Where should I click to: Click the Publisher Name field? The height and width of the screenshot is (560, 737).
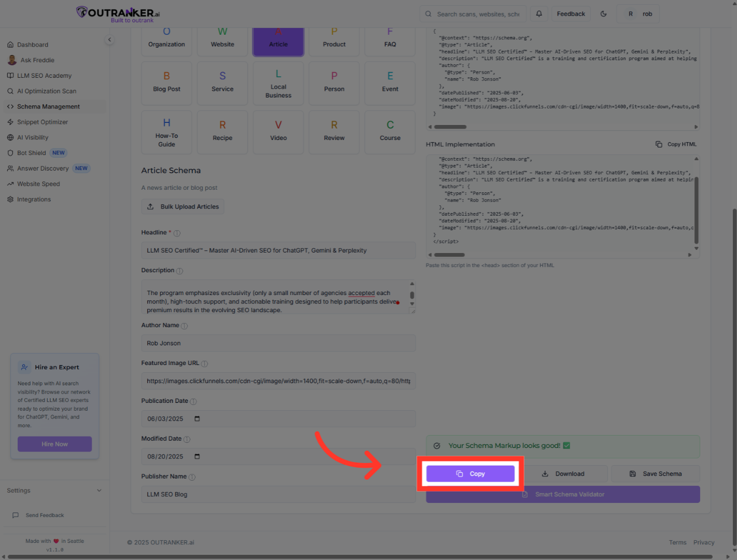(x=278, y=495)
